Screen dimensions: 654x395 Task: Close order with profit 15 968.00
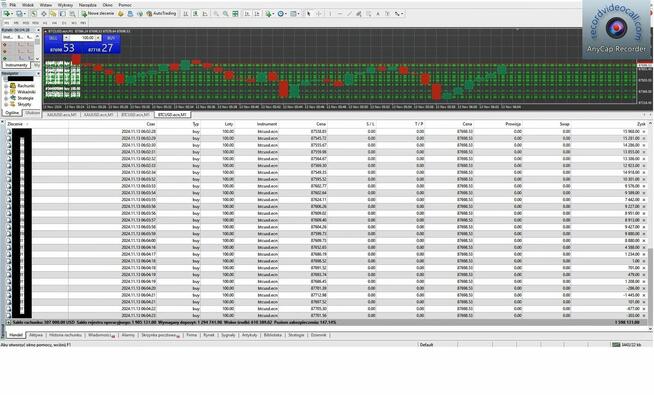644,132
